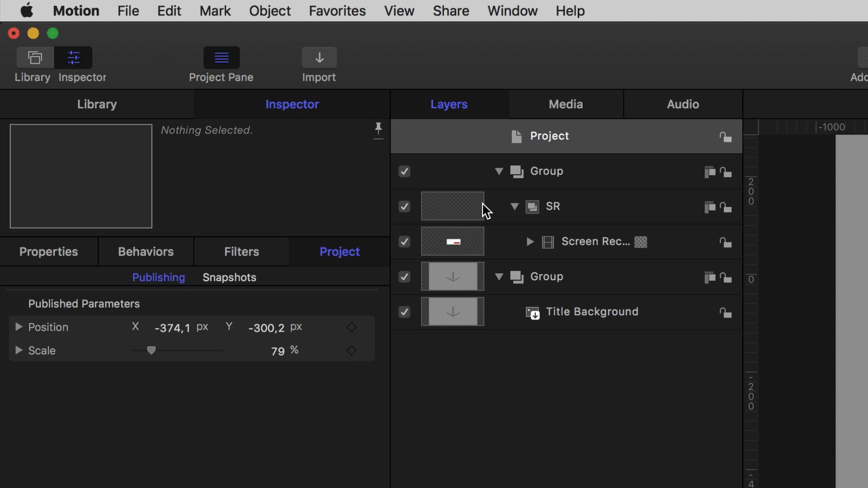Open the Library toolbar icon
Viewport: 868px width, 488px height.
(x=35, y=58)
